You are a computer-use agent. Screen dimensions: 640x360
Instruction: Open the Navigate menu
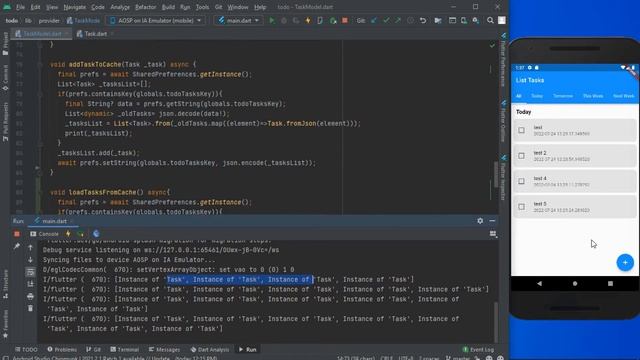click(x=75, y=7)
